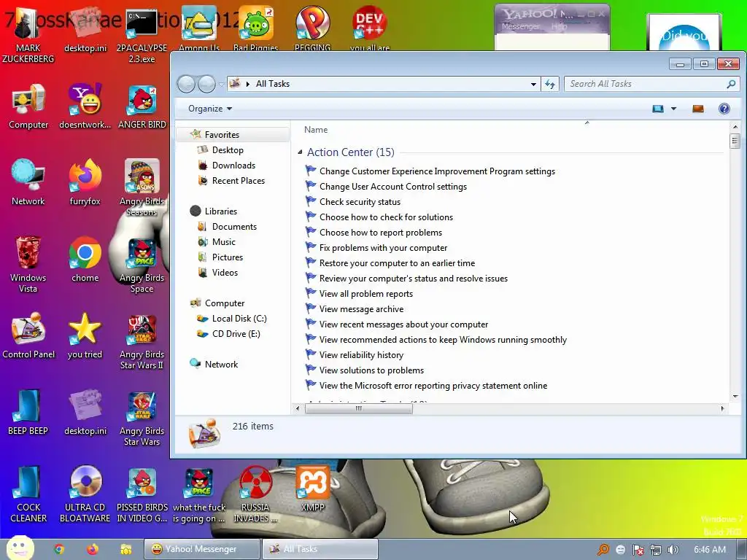Click the Back navigation button
This screenshot has width=747, height=560.
186,85
